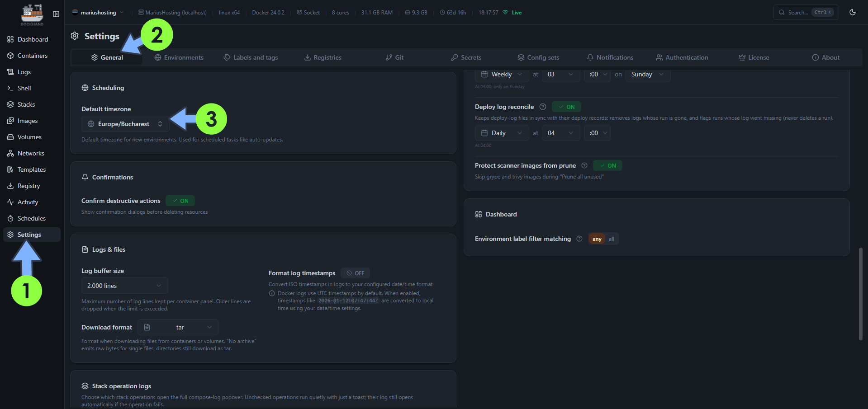The width and height of the screenshot is (868, 409).
Task: Open Shell page
Action: (32, 88)
